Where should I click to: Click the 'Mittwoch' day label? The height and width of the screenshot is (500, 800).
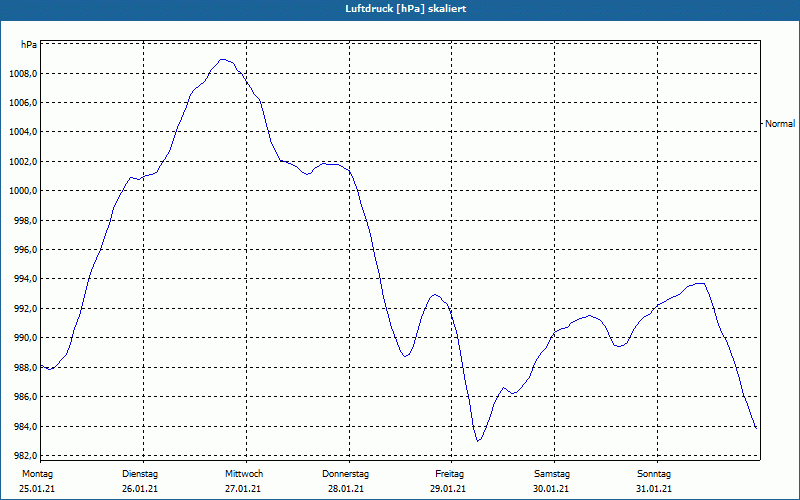point(244,474)
